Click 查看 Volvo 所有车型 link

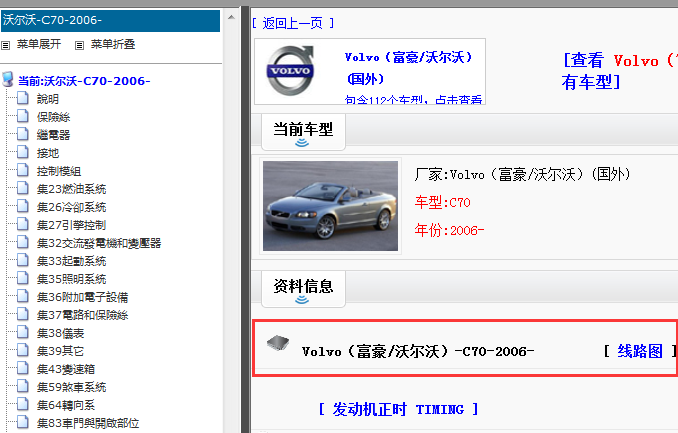pos(619,71)
